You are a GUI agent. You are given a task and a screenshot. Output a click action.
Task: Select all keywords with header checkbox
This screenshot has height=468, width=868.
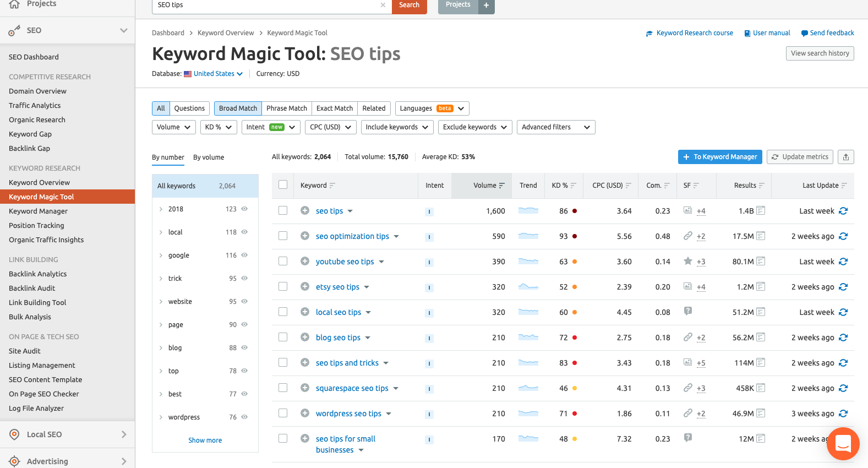283,185
